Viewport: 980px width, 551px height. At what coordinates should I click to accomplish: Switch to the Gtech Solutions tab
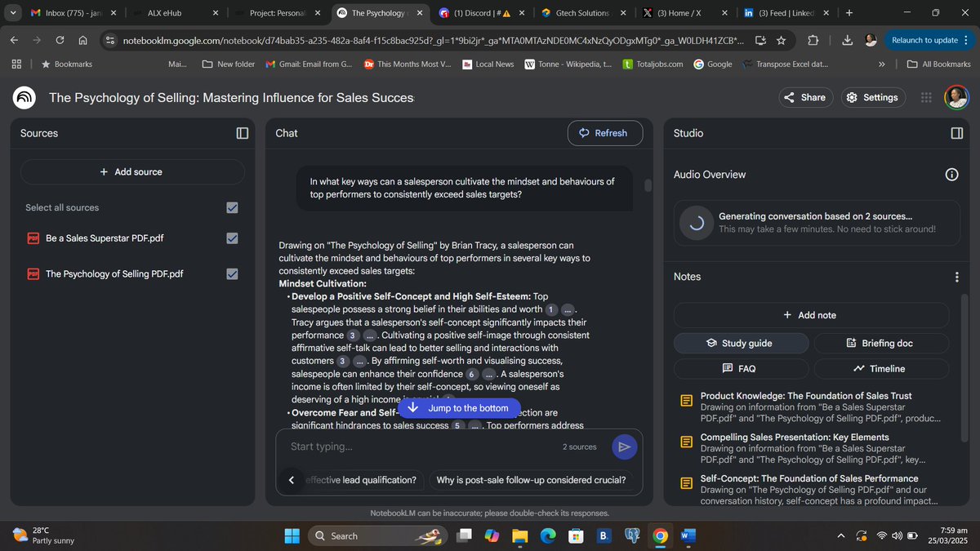click(x=584, y=13)
